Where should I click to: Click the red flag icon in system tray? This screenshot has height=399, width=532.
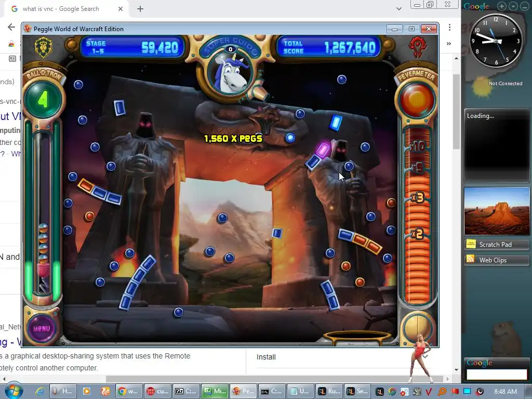pos(455,392)
